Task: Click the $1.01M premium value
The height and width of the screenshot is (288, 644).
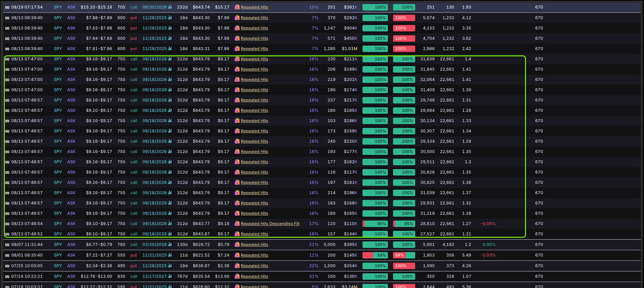Action: coord(349,49)
